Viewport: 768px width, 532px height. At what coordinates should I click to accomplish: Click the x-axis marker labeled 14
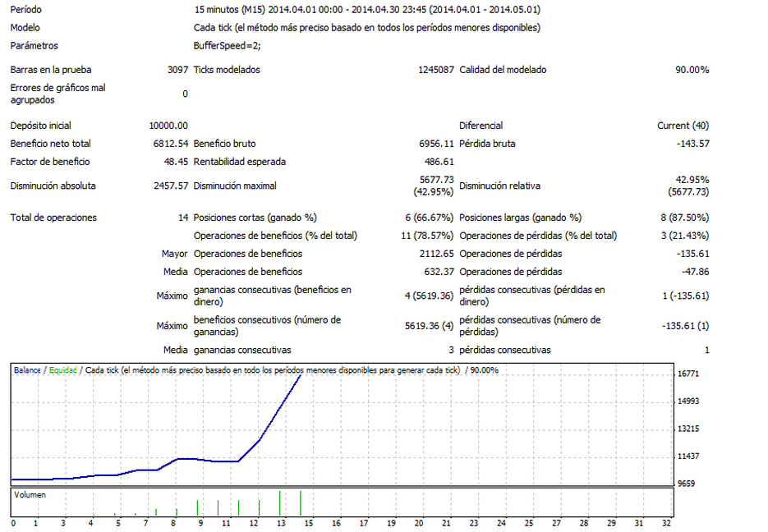307,522
